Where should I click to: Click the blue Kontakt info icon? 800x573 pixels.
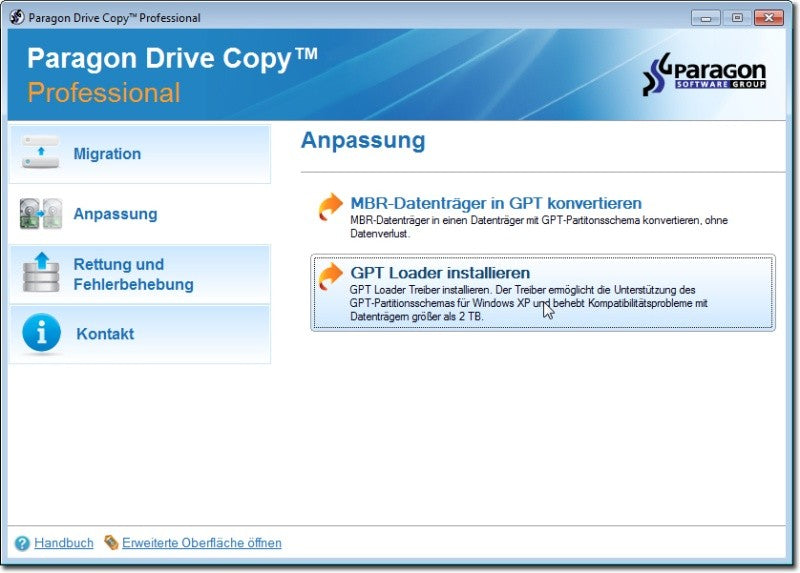41,333
